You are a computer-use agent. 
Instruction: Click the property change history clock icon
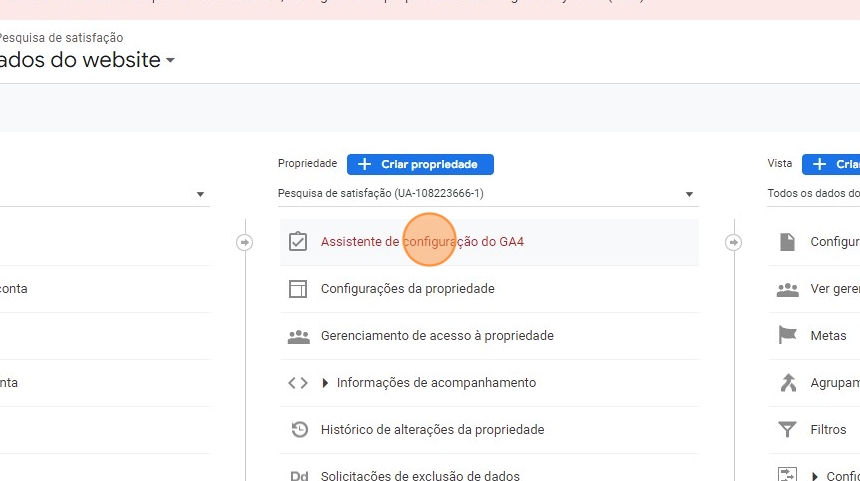coord(298,430)
